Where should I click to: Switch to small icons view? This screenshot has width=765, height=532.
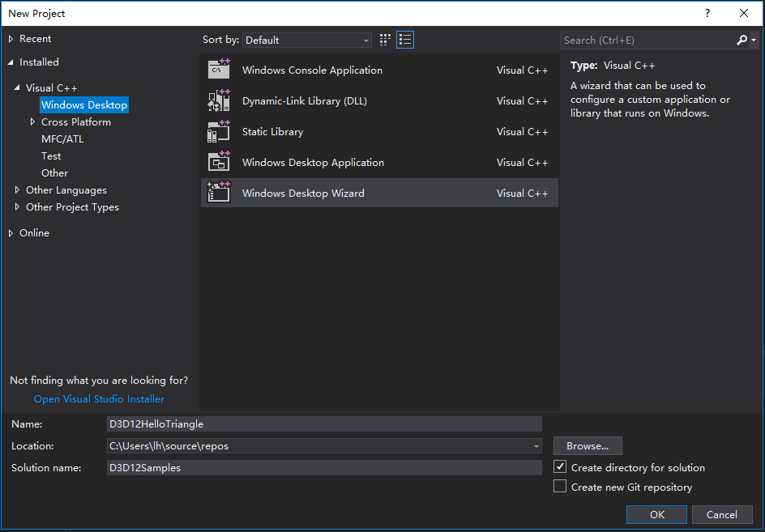point(385,40)
